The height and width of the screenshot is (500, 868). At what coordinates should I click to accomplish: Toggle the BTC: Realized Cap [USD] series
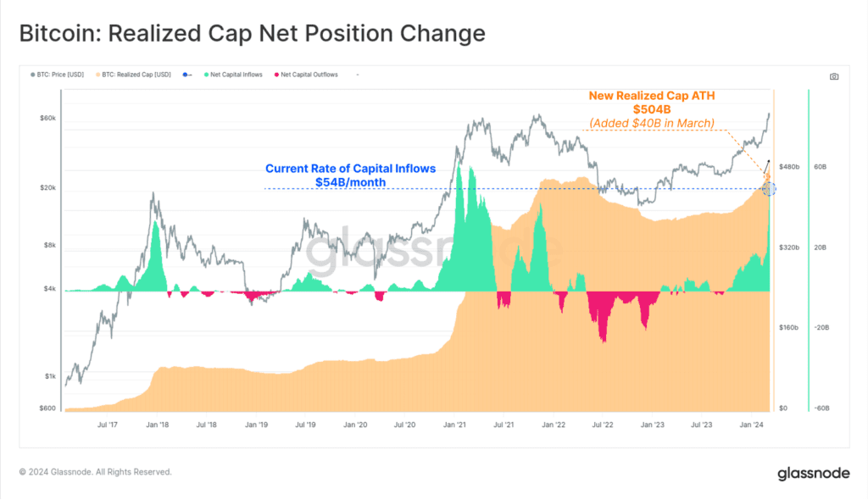(136, 75)
